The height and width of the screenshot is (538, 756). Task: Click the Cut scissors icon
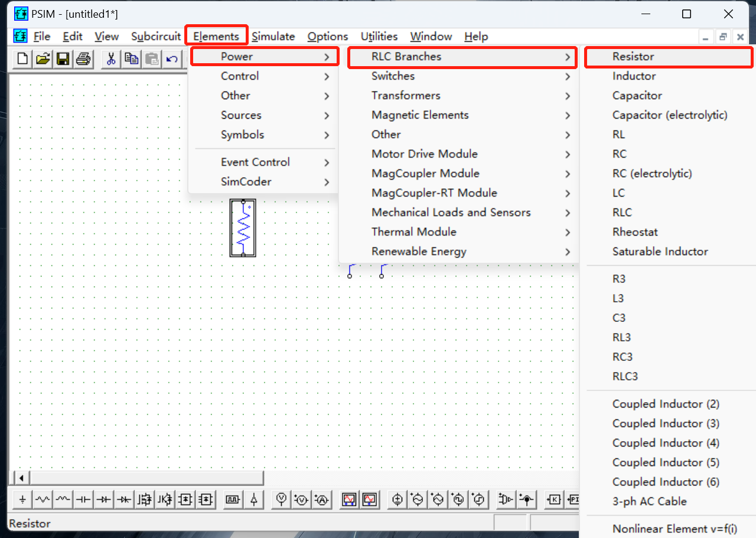(111, 58)
